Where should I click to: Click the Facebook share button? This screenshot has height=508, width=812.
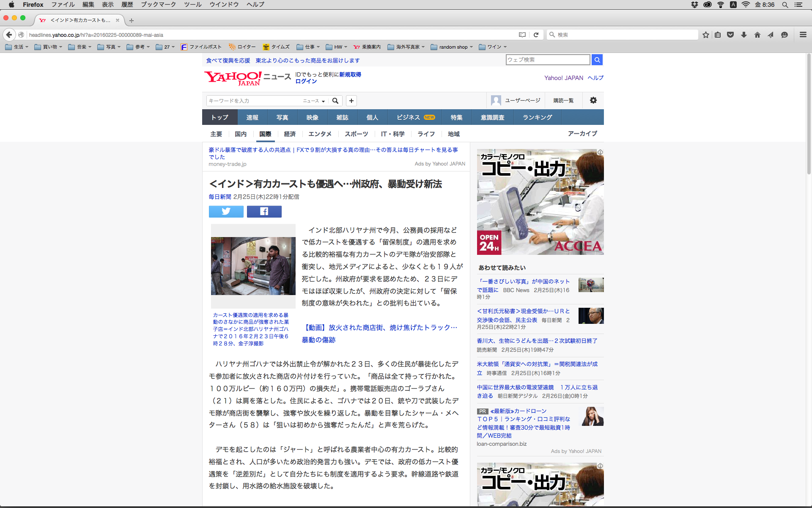(x=264, y=211)
